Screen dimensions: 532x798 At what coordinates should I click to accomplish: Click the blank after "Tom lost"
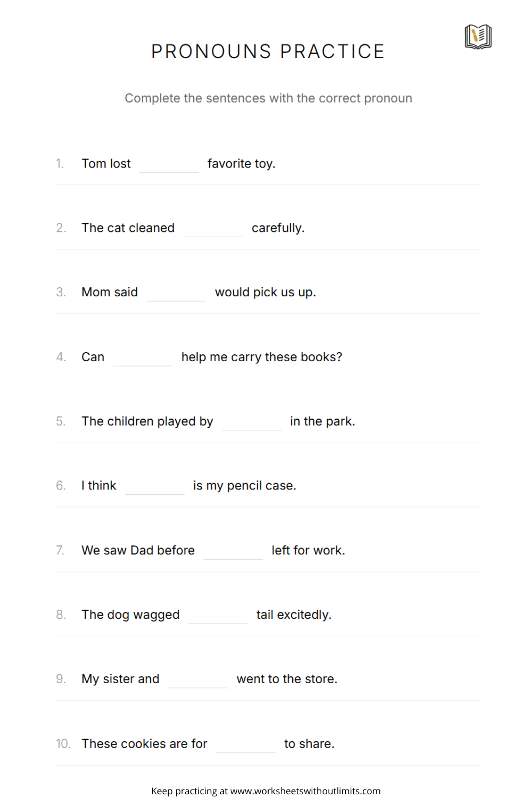[169, 164]
